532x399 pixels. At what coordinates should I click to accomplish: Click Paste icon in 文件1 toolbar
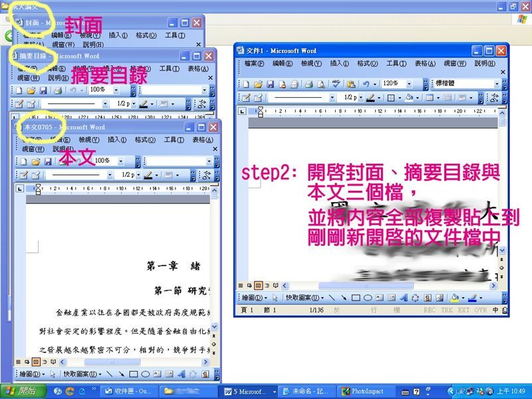351,84
